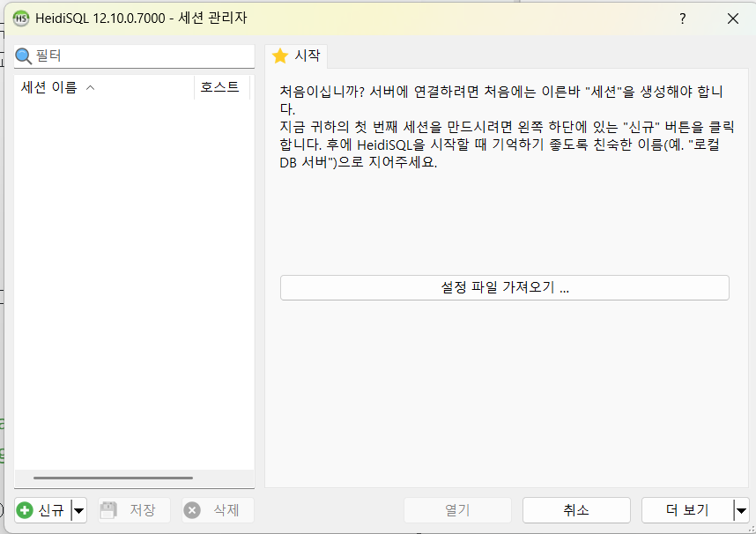Screen dimensions: 756x534
Task: Open the help question mark button
Action: coord(683,19)
